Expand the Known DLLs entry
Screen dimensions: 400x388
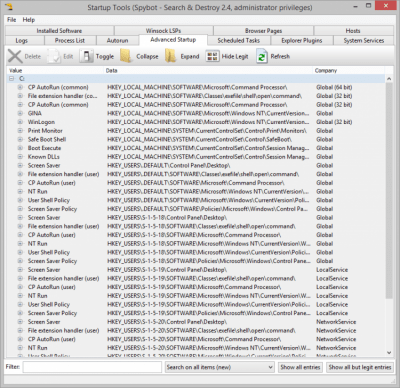21,157
